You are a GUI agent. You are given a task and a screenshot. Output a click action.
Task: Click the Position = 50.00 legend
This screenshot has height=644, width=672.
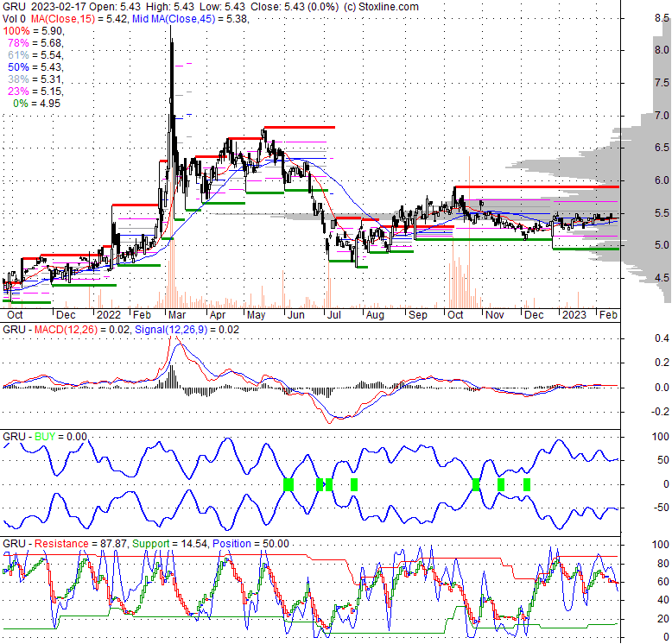(250, 543)
